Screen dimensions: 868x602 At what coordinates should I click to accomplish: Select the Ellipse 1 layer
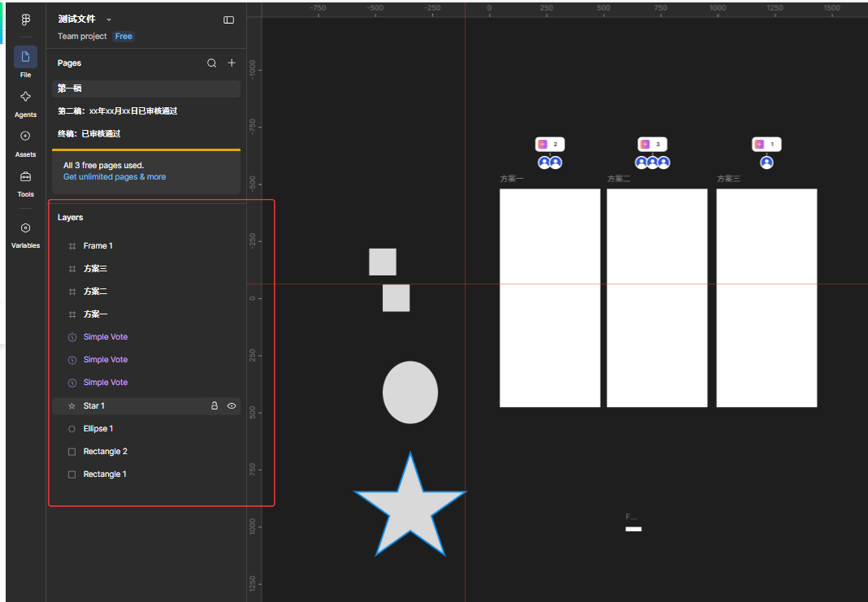(146, 429)
